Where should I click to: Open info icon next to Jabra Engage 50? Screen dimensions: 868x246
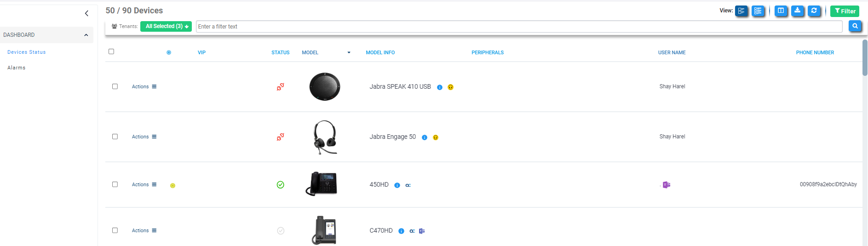pos(425,137)
